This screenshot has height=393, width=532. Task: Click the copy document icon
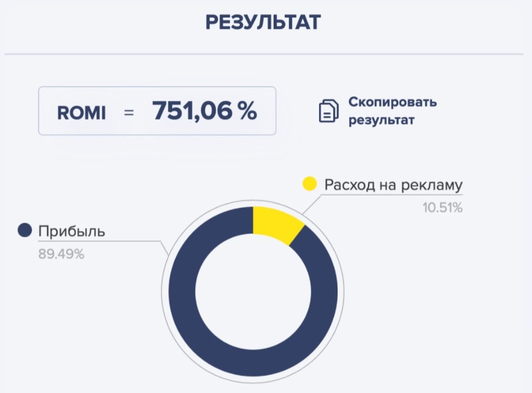pos(329,111)
